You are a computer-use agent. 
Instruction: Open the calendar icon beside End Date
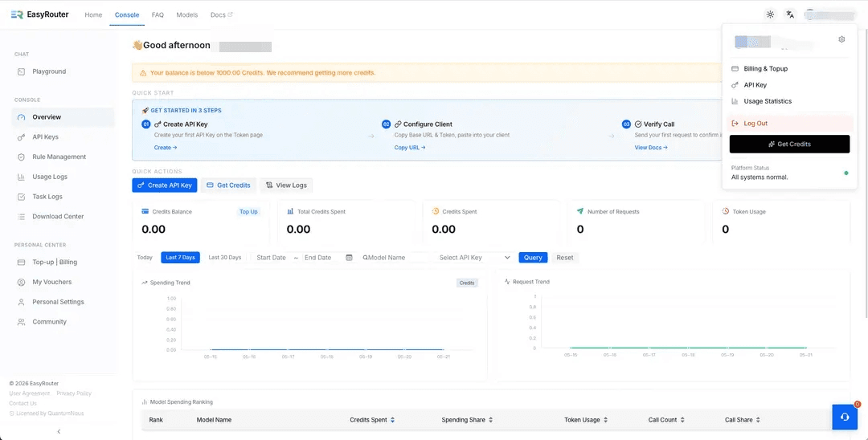[349, 258]
